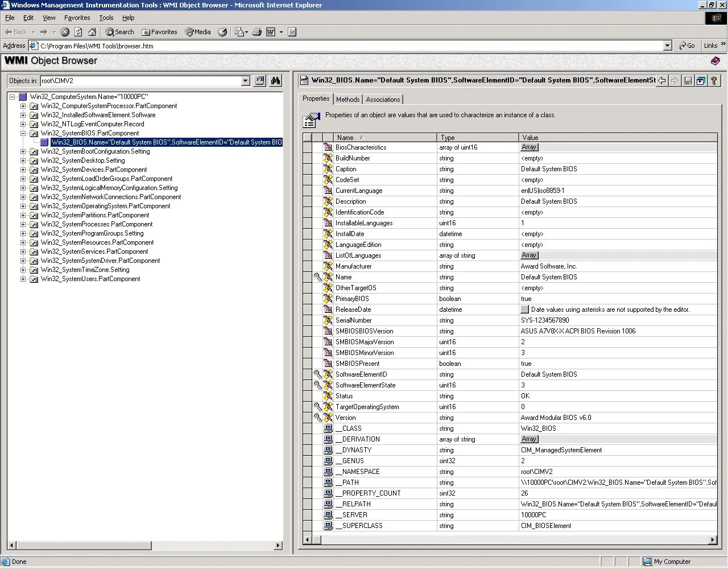This screenshot has height=569, width=728.
Task: Click the Mail icon in IE toolbar
Action: [x=242, y=32]
